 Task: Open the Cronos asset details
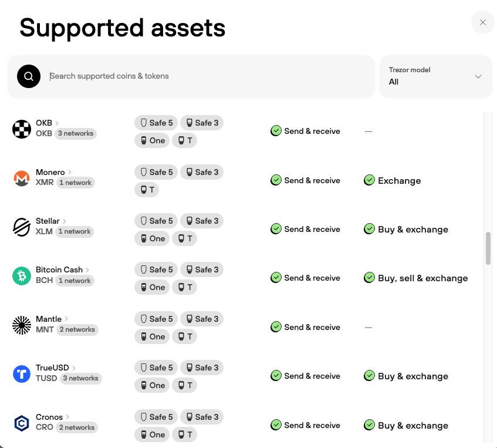53,417
